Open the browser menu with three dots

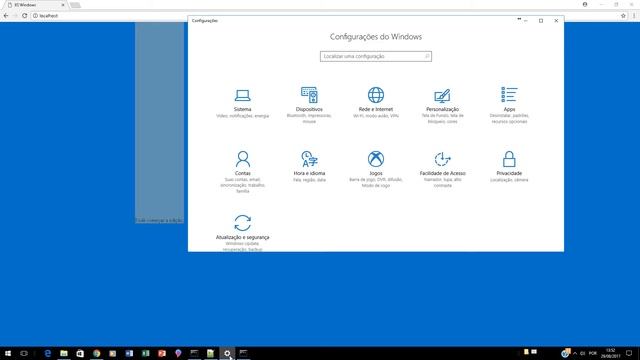tap(634, 16)
